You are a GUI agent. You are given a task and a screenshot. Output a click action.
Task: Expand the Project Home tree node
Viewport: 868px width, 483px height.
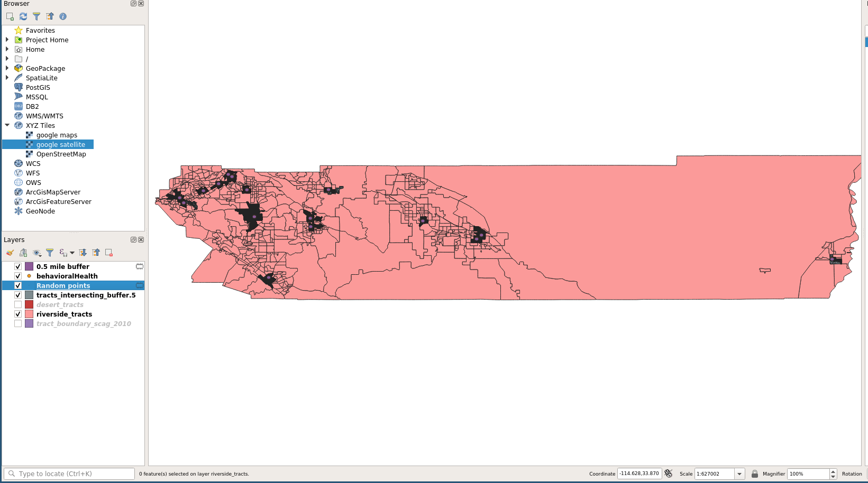(7, 40)
